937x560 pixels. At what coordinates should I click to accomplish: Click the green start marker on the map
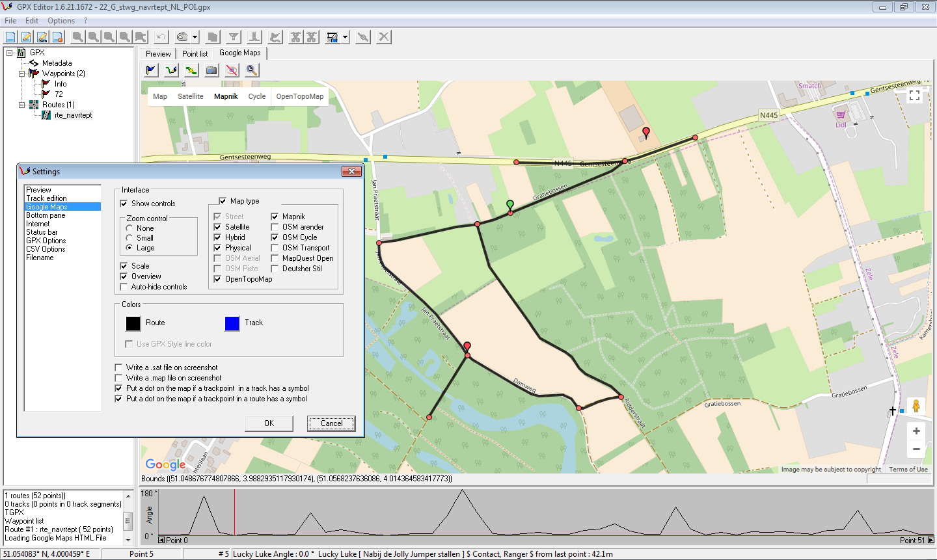(510, 206)
